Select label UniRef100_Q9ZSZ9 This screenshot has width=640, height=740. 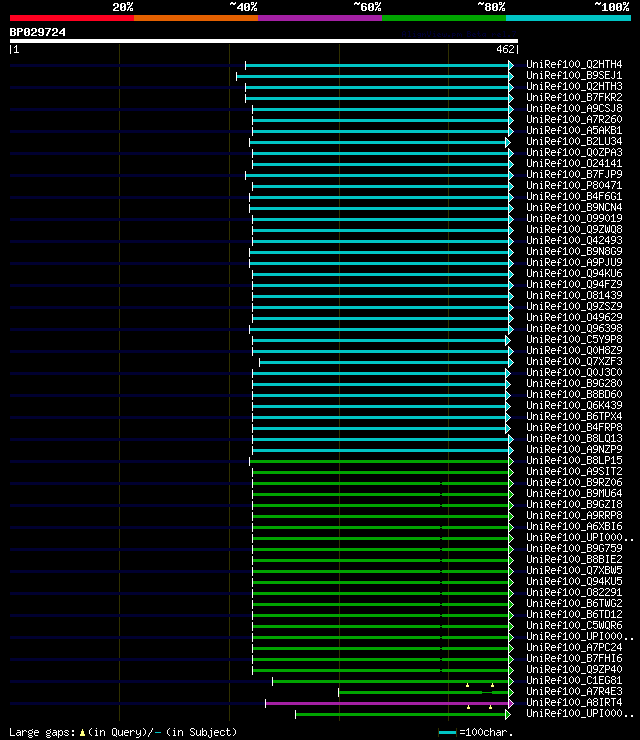point(574,306)
